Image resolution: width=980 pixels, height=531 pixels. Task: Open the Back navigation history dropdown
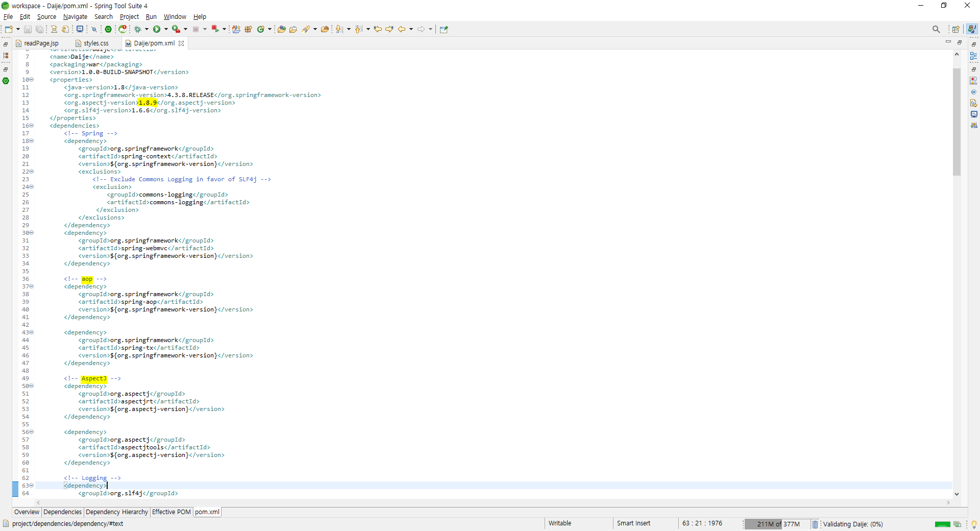coord(411,29)
